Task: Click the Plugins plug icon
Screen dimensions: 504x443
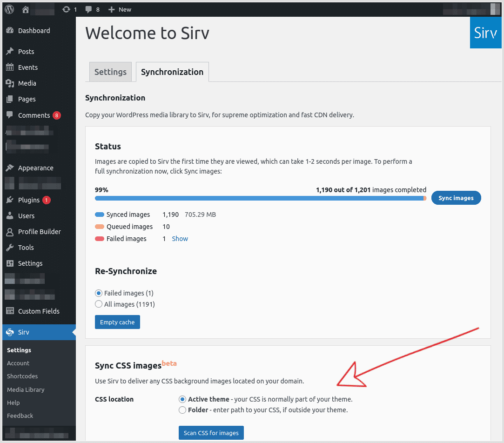Action: click(x=10, y=200)
